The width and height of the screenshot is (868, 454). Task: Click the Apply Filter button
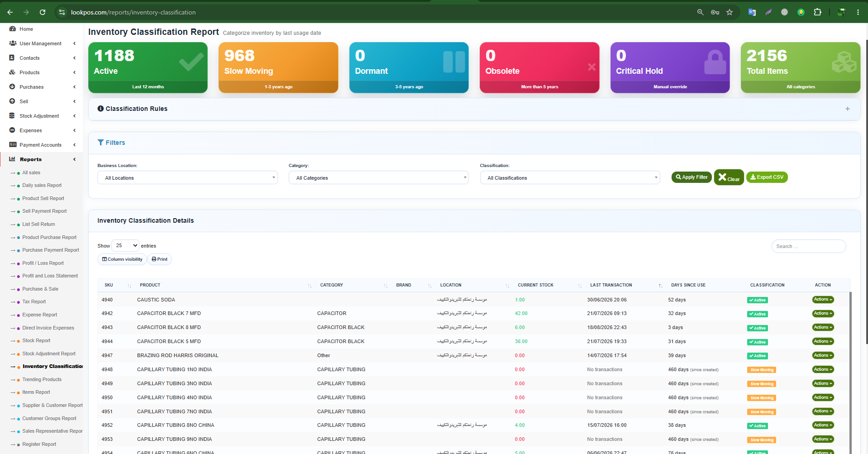point(692,177)
